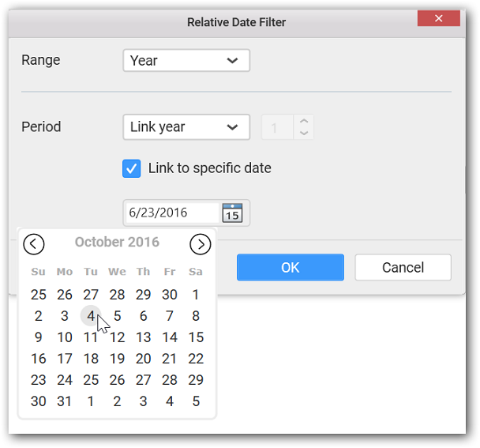480x448 pixels.
Task: Choose October 20 in the calendar
Action: (x=143, y=359)
